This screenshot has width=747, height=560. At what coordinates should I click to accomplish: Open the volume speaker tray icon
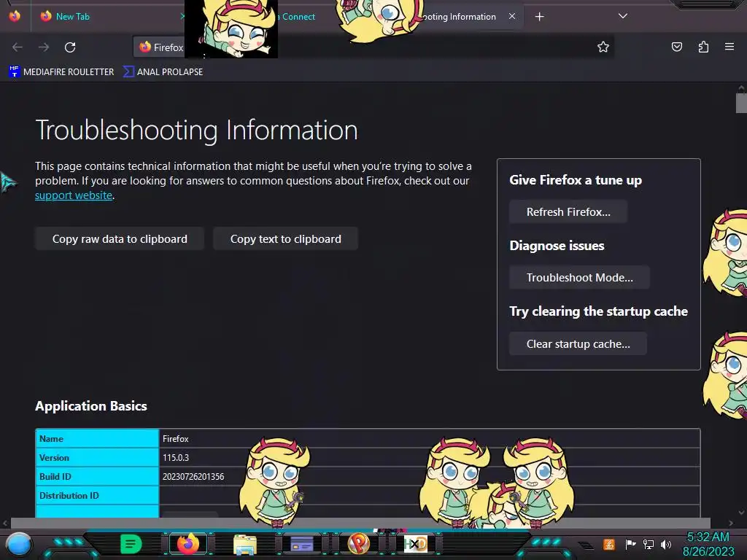pos(666,544)
